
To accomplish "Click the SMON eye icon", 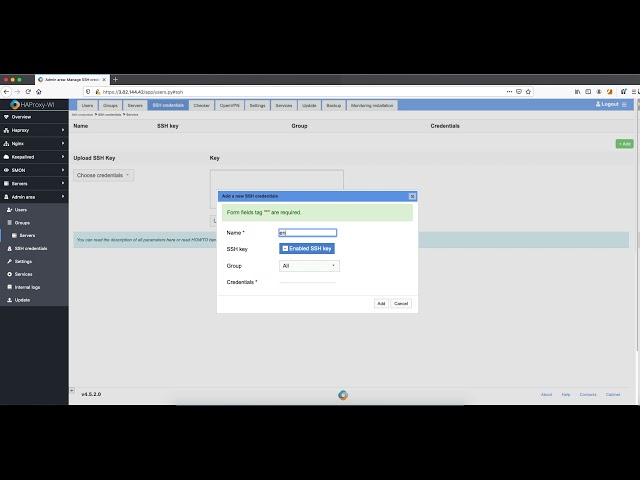I will (x=6, y=170).
